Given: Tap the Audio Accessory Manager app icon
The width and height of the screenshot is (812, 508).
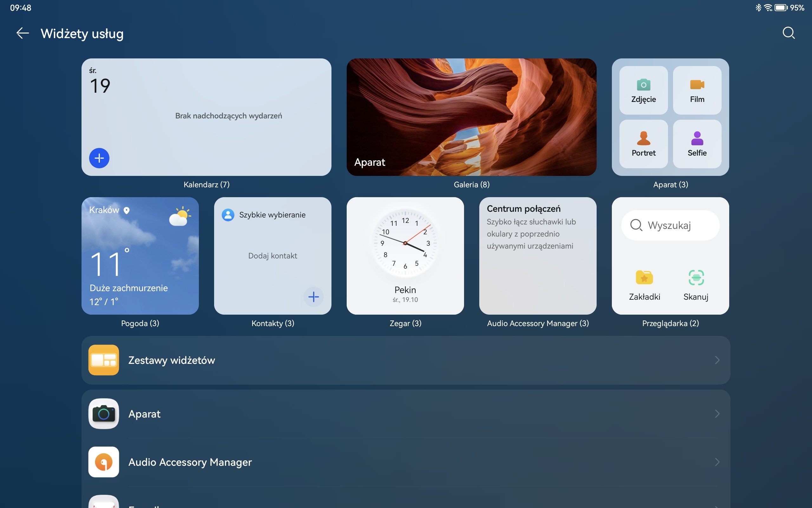Looking at the screenshot, I should click(x=104, y=462).
